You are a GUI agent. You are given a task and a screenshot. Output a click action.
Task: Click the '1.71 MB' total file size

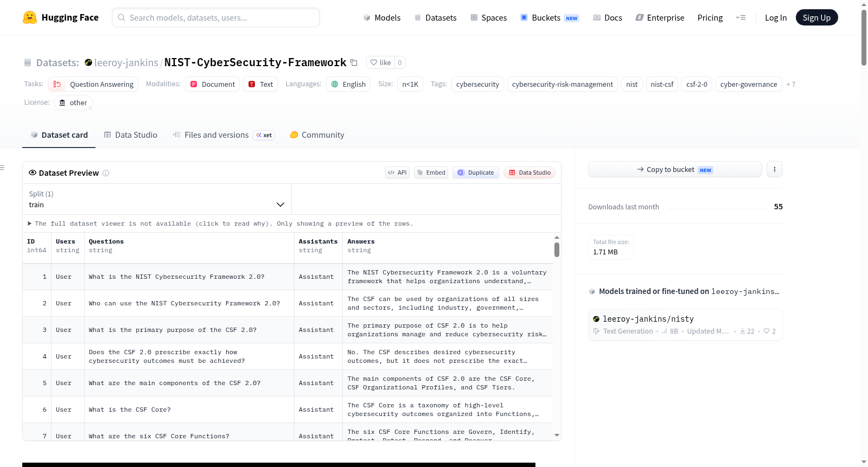(x=605, y=252)
